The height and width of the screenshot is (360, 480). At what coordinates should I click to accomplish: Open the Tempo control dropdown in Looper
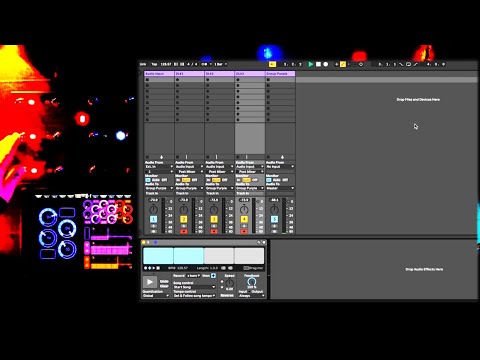[194, 296]
